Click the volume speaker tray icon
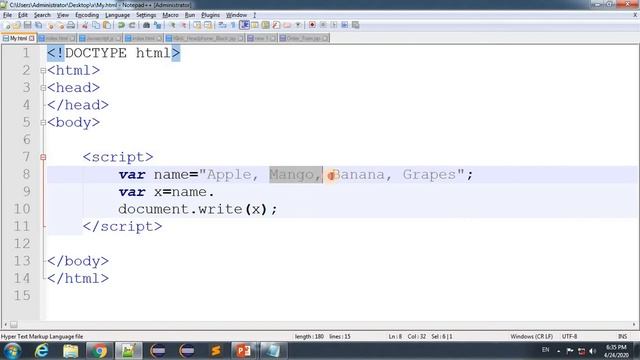Image resolution: width=640 pixels, height=360 pixels. coord(593,351)
